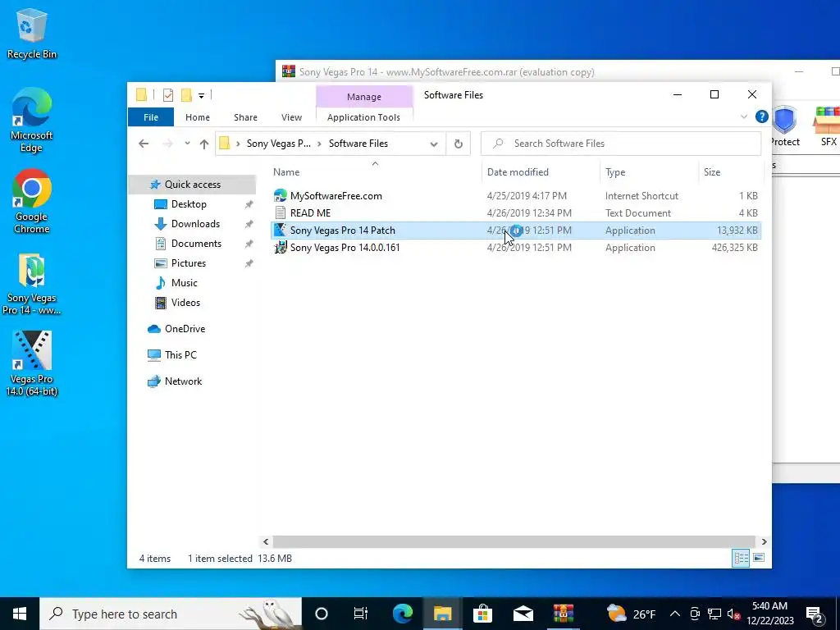Image resolution: width=840 pixels, height=630 pixels.
Task: Open Task View on the taskbar
Action: (361, 614)
